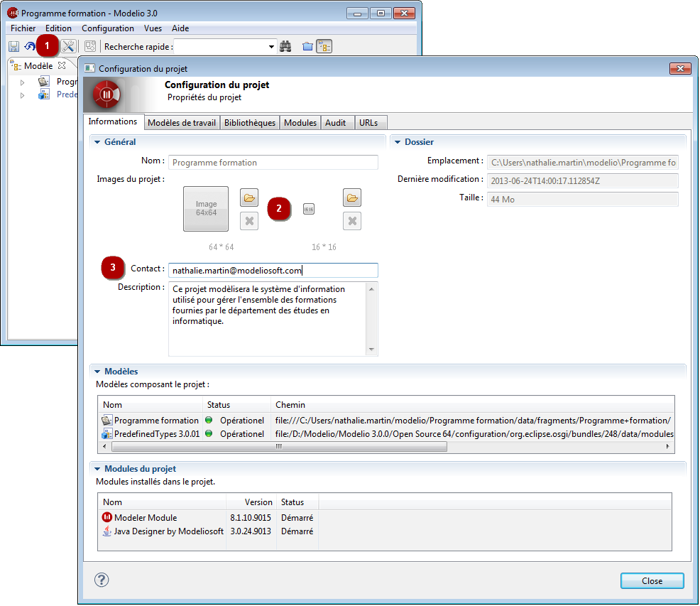The height and width of the screenshot is (606, 700).
Task: Open the help question mark icon
Action: tap(102, 580)
